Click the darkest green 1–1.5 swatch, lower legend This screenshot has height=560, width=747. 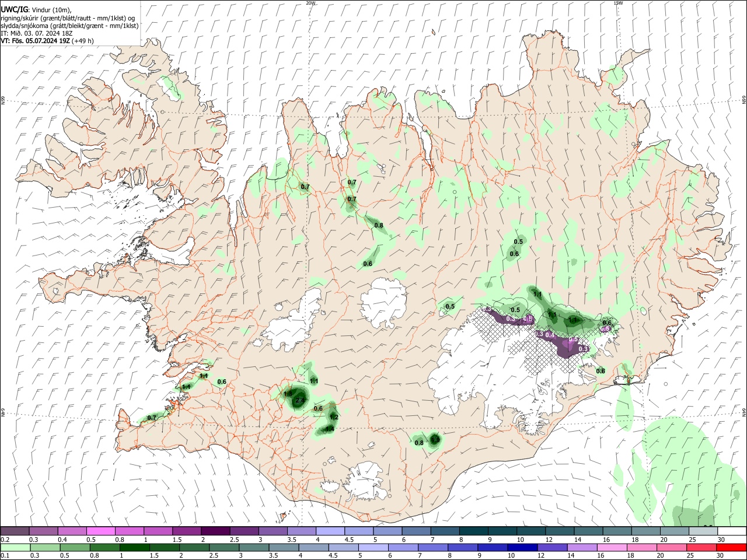click(x=134, y=548)
